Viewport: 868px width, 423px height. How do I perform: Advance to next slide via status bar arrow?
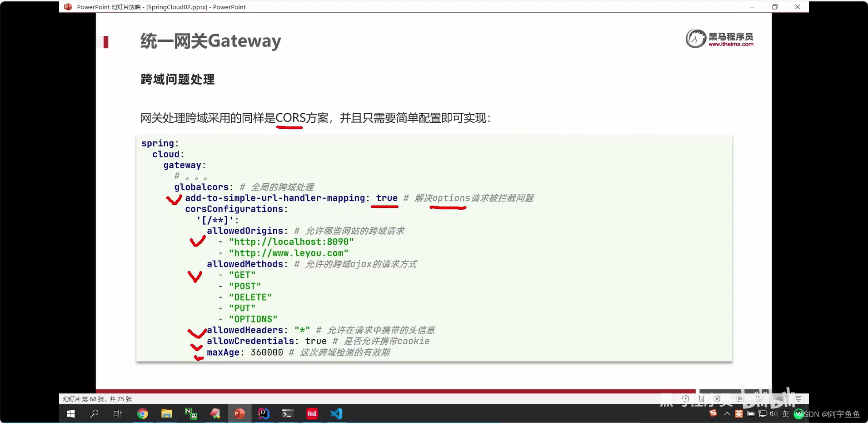click(x=717, y=398)
